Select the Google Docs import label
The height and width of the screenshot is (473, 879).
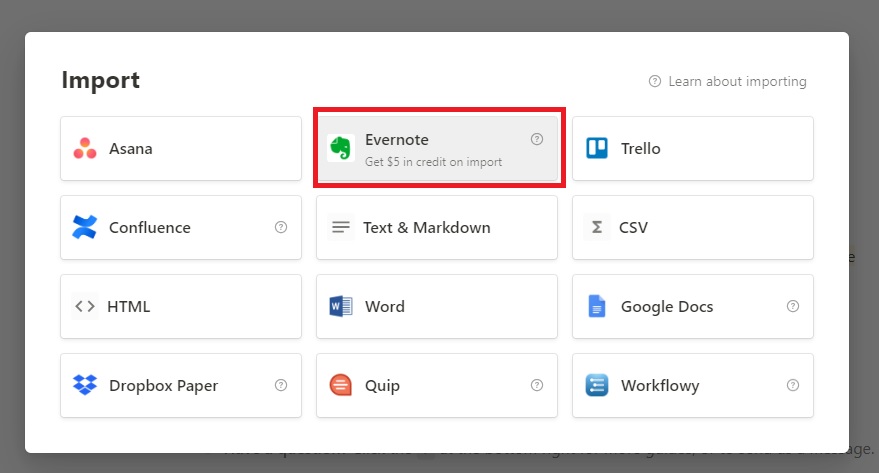pyautogui.click(x=667, y=307)
